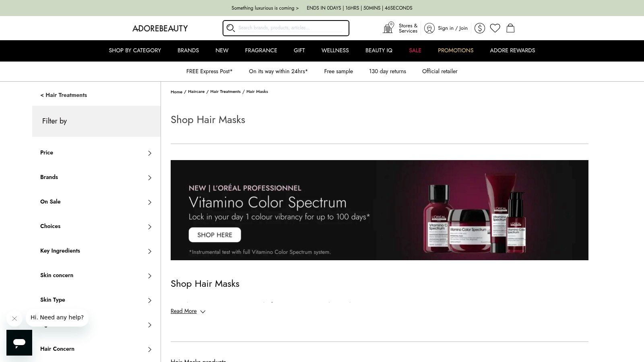Go back to Hair Treatments
Screen dimensions: 644x362
pos(64,95)
